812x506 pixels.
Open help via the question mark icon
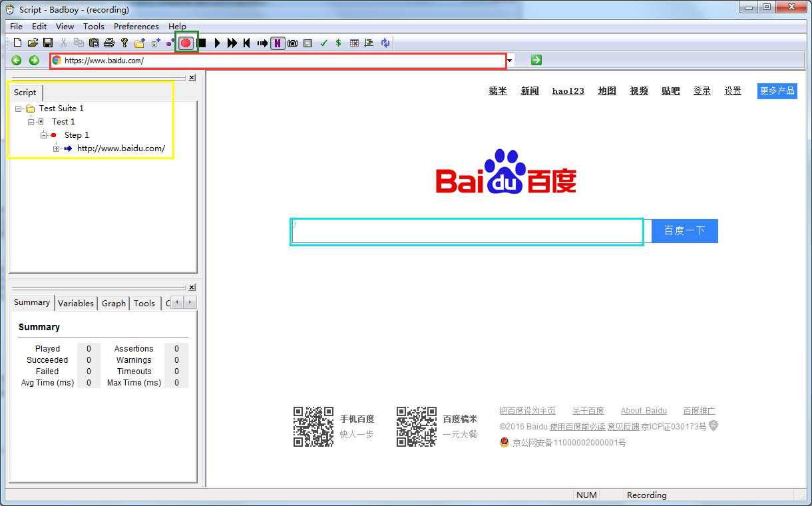coord(124,43)
